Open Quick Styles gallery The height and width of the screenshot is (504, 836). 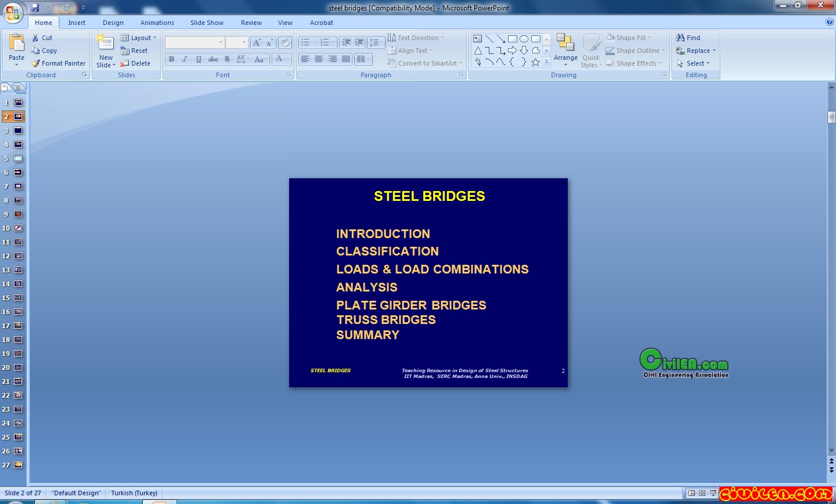[x=591, y=51]
